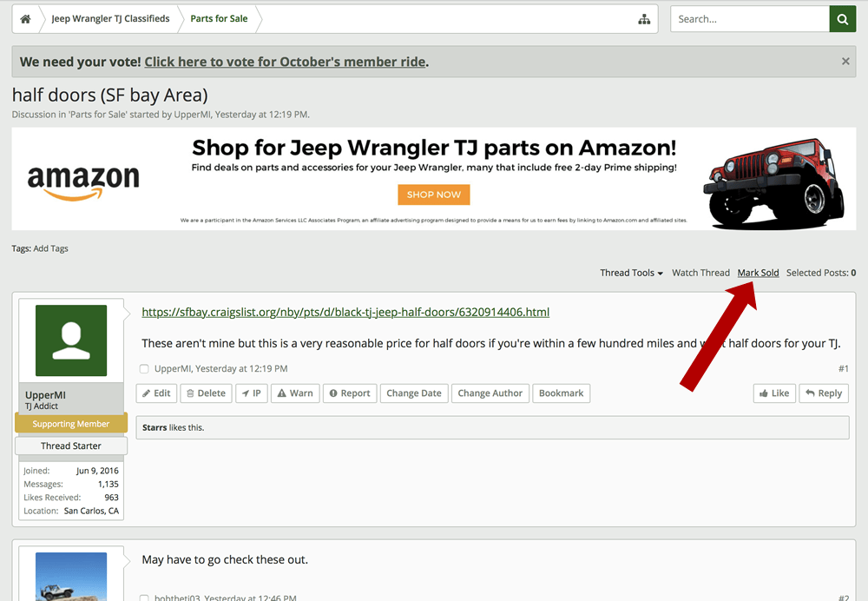Expand the Thread Tools dropdown
Viewport: 868px width, 601px height.
(x=631, y=273)
